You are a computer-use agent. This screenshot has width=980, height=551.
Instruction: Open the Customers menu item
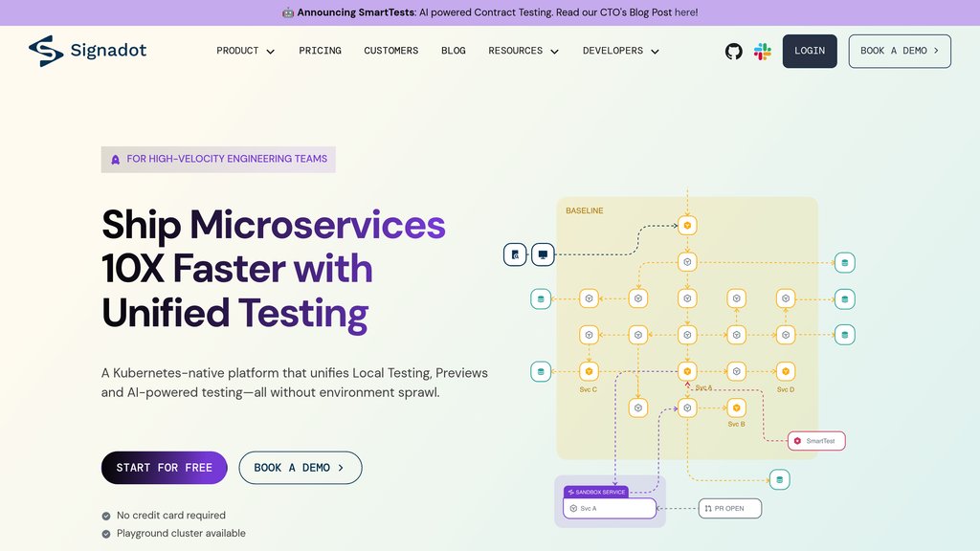click(390, 51)
